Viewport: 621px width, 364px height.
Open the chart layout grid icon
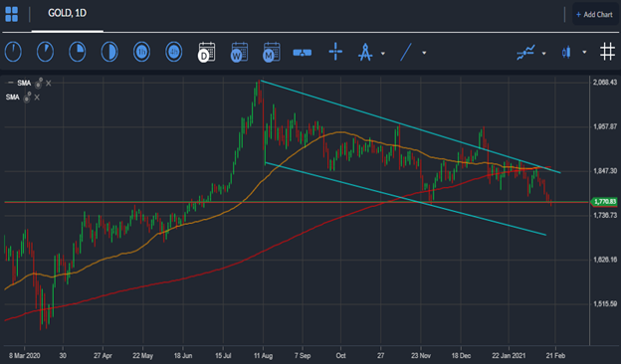12,14
